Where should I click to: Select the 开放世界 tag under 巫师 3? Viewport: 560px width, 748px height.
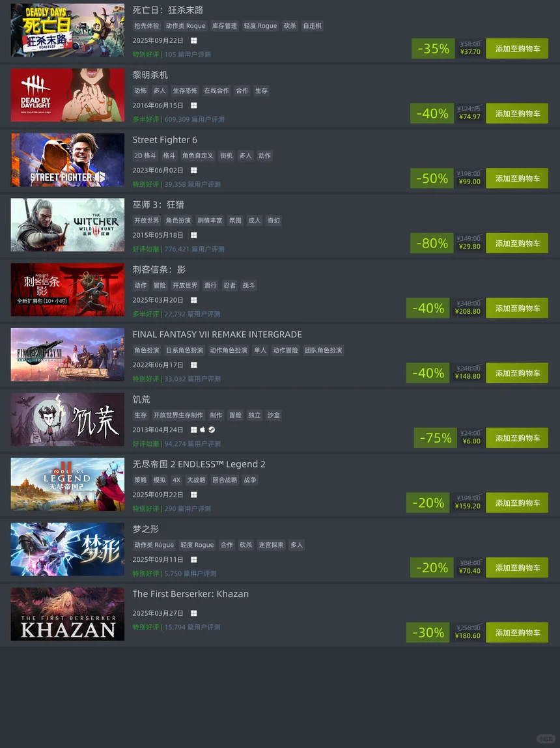point(147,221)
